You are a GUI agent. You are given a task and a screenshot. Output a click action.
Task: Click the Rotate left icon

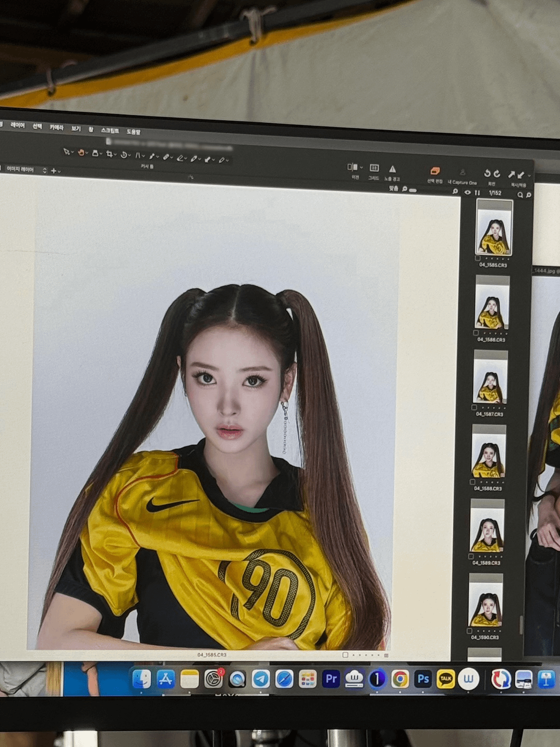tap(487, 173)
